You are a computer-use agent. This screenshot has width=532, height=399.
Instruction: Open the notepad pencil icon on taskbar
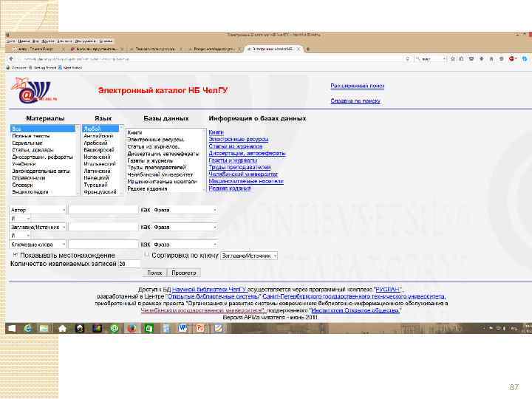tap(218, 328)
